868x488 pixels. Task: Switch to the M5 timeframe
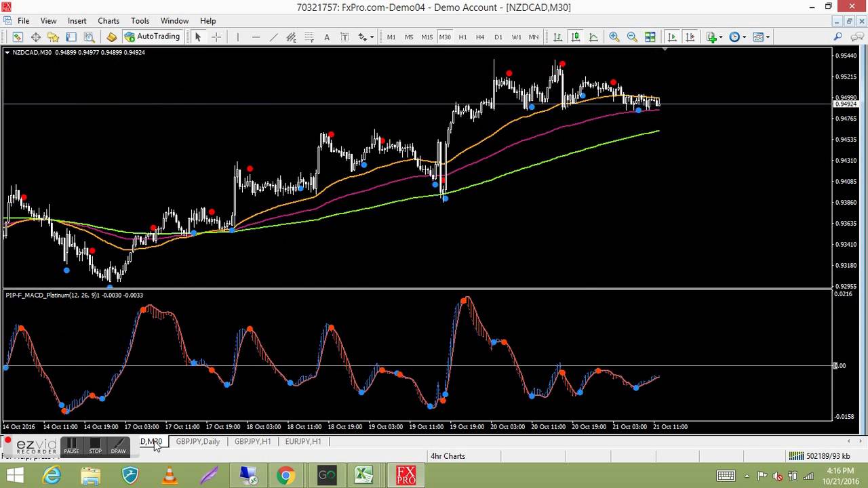(409, 37)
